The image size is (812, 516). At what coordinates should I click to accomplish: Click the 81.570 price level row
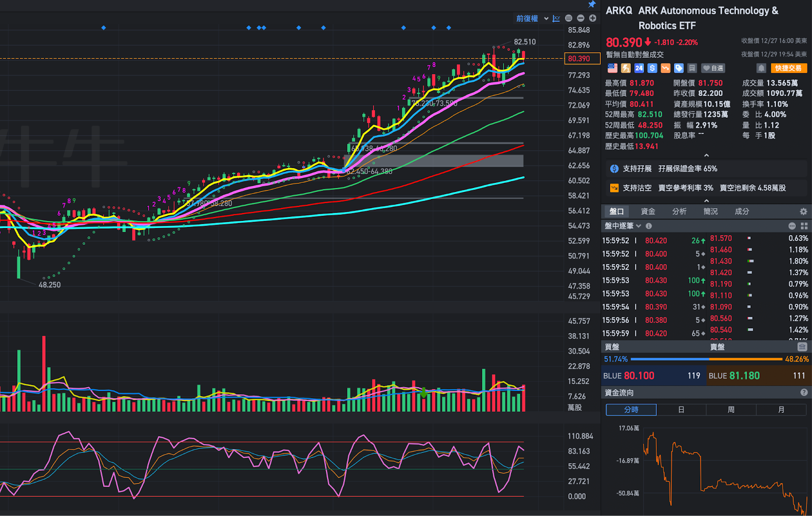(759, 238)
